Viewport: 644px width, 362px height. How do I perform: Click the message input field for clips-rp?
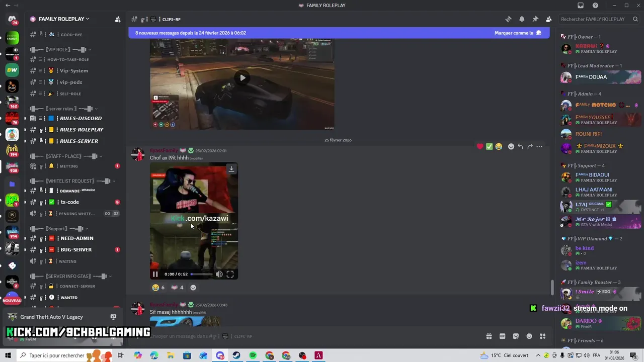point(312,336)
